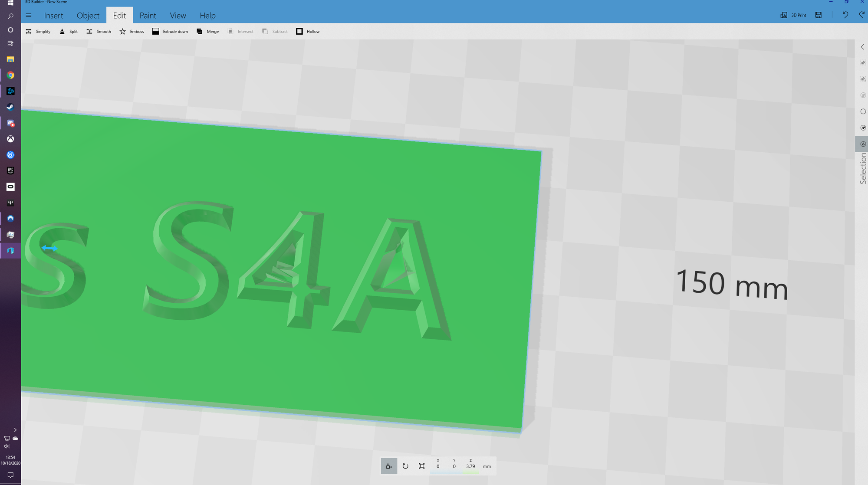Viewport: 868px width, 485px height.
Task: Switch to the Insert tab
Action: click(53, 16)
